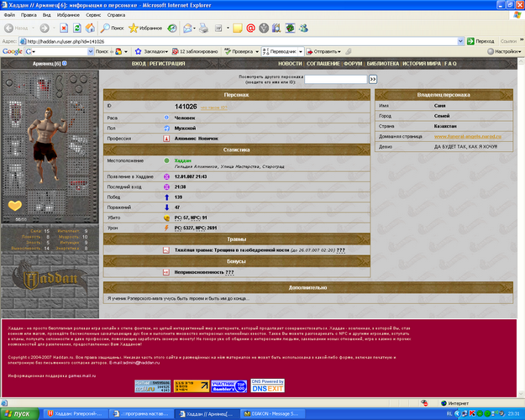Image resolution: width=525 pixels, height=420 pixels.
Task: Open Избранное favorites star
Action: click(x=145, y=28)
